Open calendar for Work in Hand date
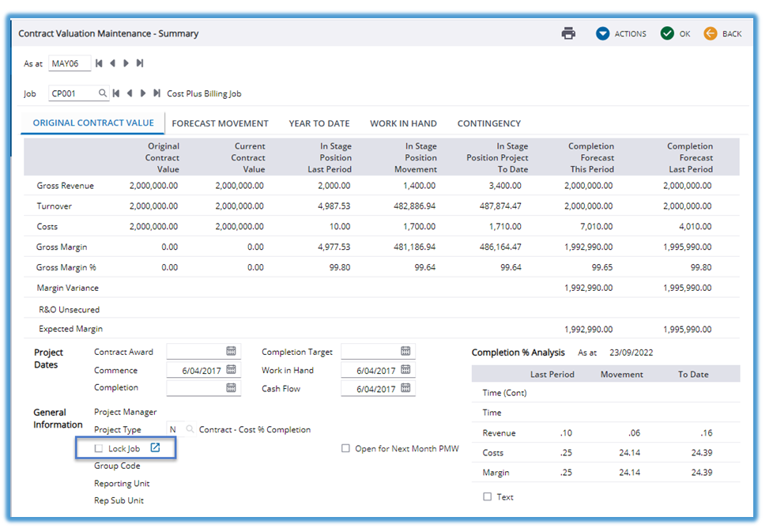This screenshot has height=532, width=773. [405, 370]
